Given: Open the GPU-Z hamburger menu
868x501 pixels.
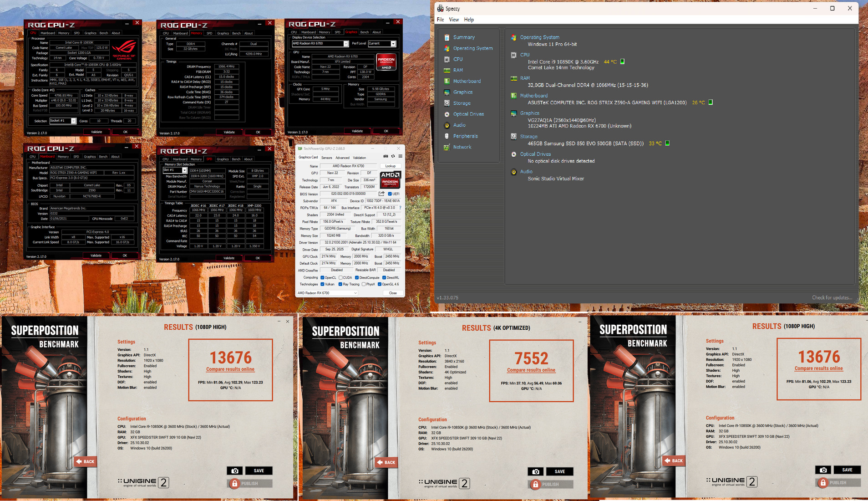Looking at the screenshot, I should tap(401, 156).
